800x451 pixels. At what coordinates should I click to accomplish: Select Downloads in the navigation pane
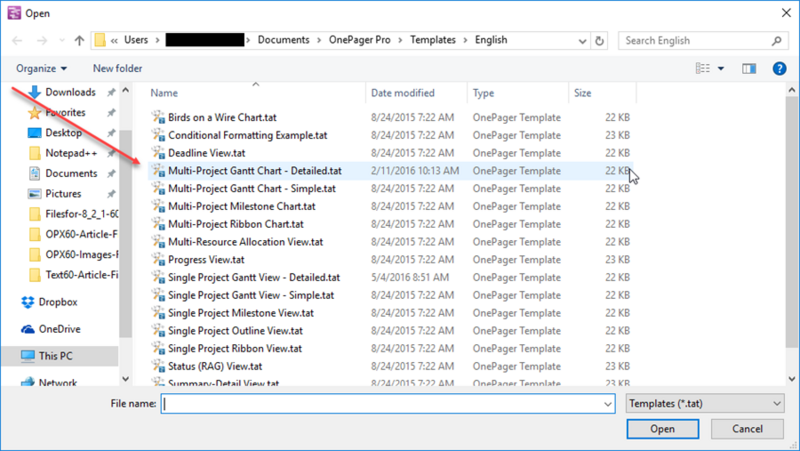pyautogui.click(x=70, y=92)
